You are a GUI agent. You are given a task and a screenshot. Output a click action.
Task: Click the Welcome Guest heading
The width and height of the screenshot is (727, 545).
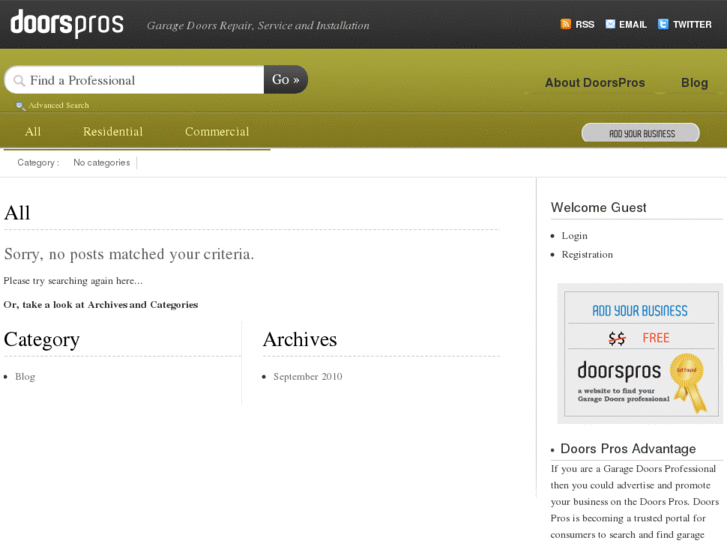tap(598, 207)
